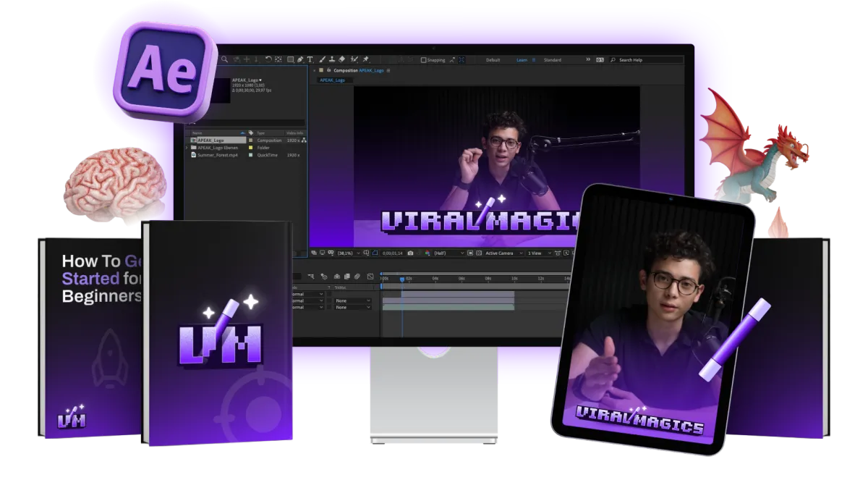Select the Rotation tool in toolbar

point(268,59)
